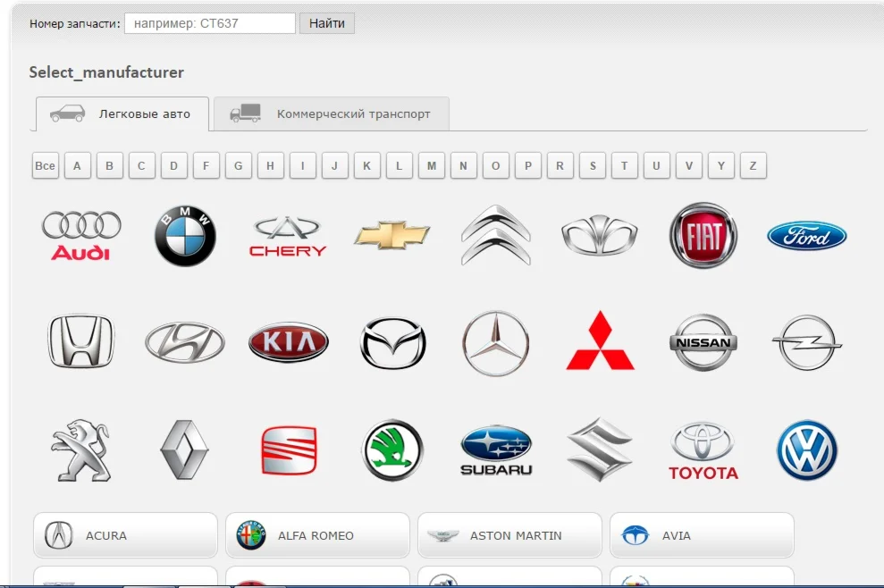Show all manufacturers with Все filter
This screenshot has height=588, width=884.
point(45,165)
